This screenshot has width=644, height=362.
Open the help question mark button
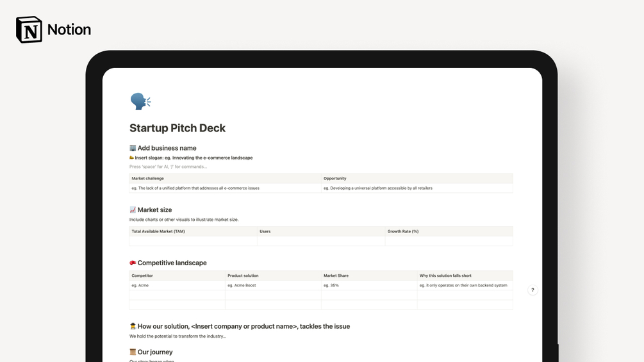coord(533,290)
